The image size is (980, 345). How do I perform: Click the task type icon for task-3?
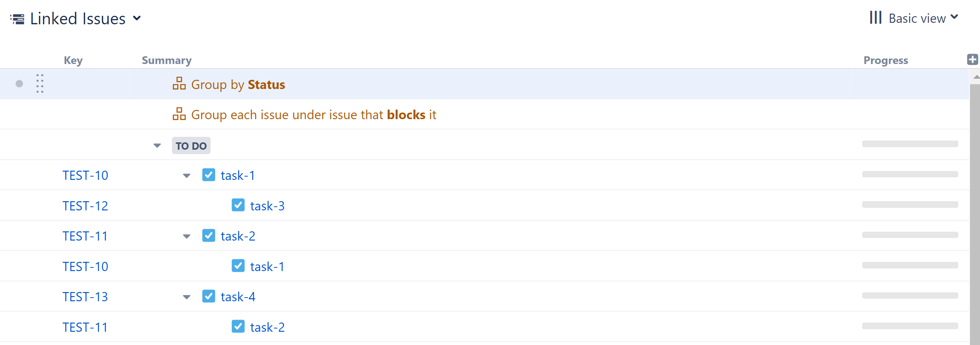[238, 205]
